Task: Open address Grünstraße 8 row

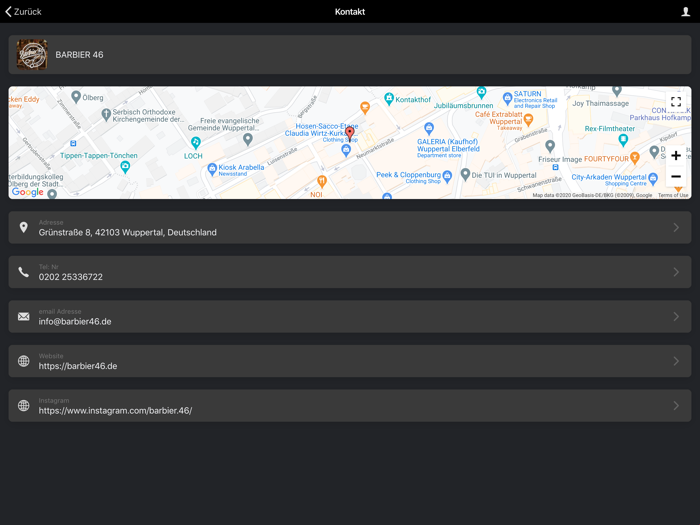Action: tap(350, 228)
